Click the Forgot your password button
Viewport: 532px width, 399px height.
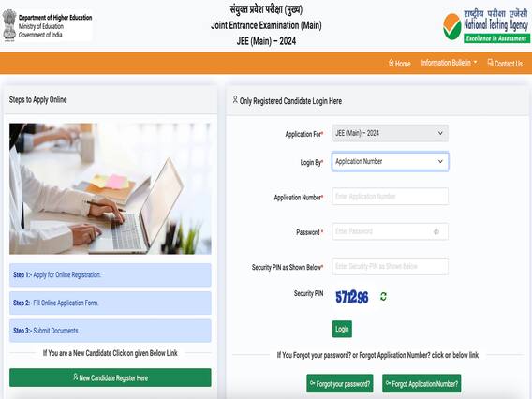tap(340, 383)
